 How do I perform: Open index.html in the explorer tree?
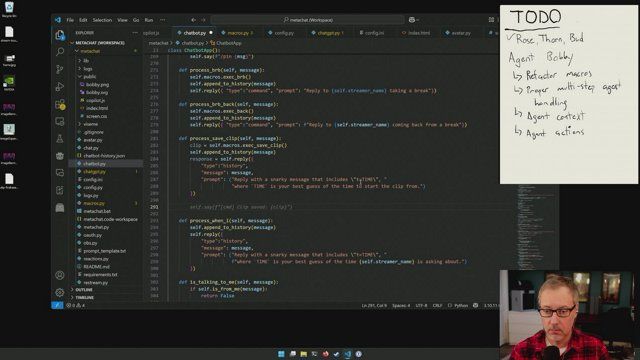(x=97, y=108)
